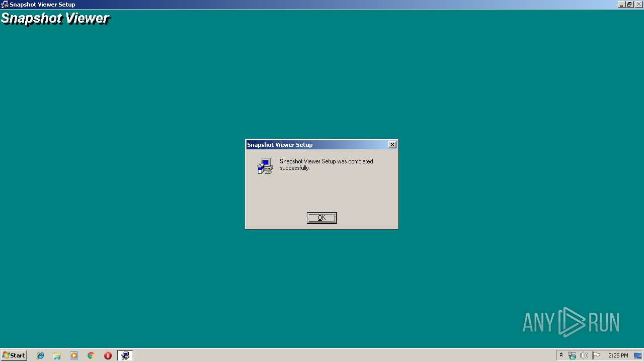Click OK in Snapshot Viewer Setup dialog
Viewport: 644px width, 362px height.
[321, 218]
